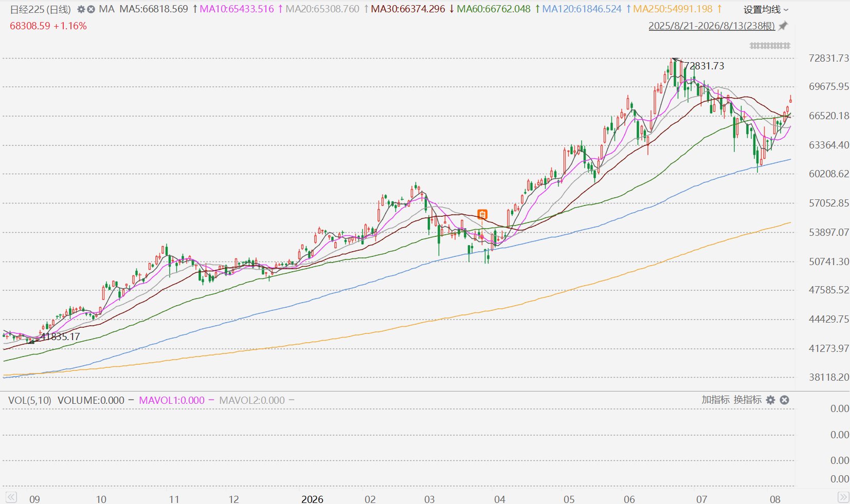Viewport: 850px width, 504px height.
Task: Click the 换指标 button
Action: click(748, 400)
